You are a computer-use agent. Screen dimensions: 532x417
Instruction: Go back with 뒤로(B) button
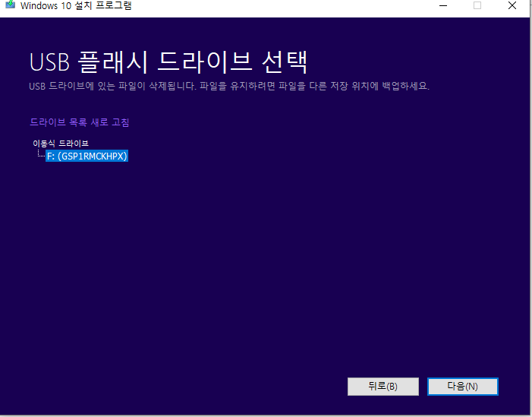(x=383, y=387)
